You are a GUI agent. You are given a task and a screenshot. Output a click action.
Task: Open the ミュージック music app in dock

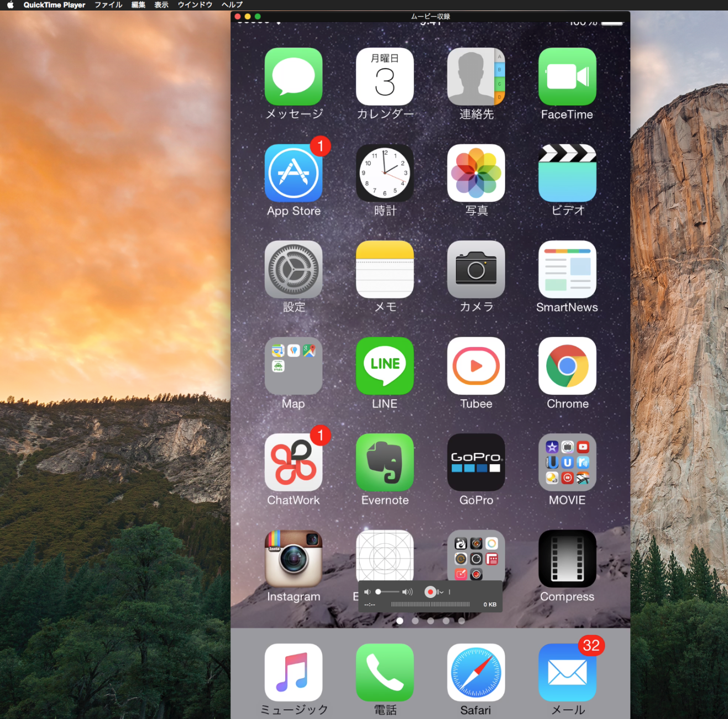tap(294, 672)
